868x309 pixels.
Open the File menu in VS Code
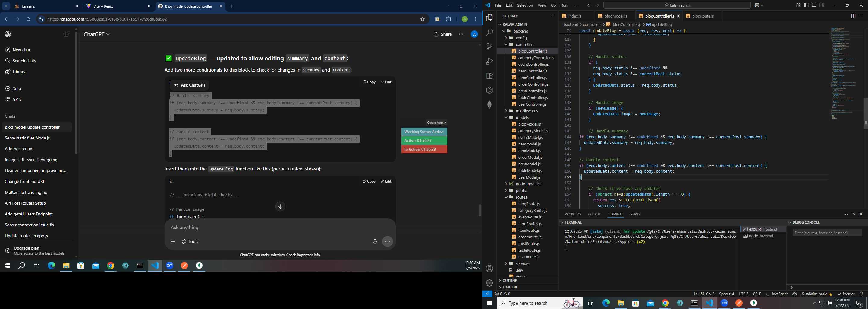coord(498,5)
